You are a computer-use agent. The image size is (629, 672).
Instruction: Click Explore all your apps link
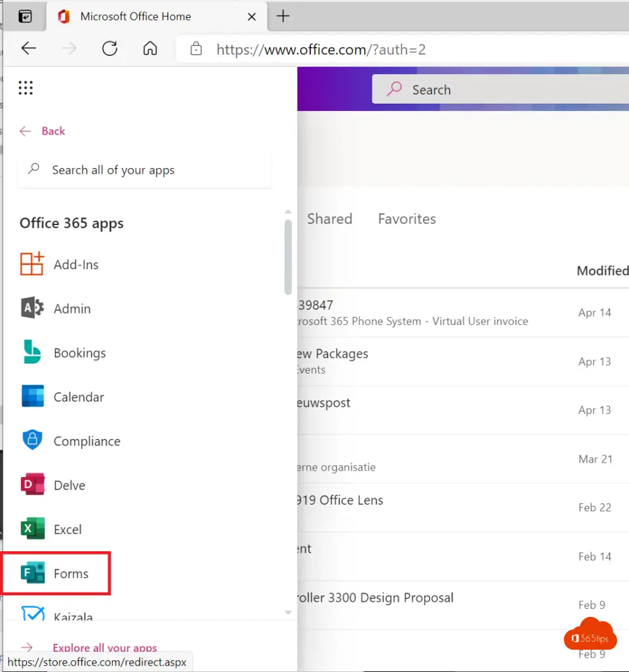tap(104, 648)
